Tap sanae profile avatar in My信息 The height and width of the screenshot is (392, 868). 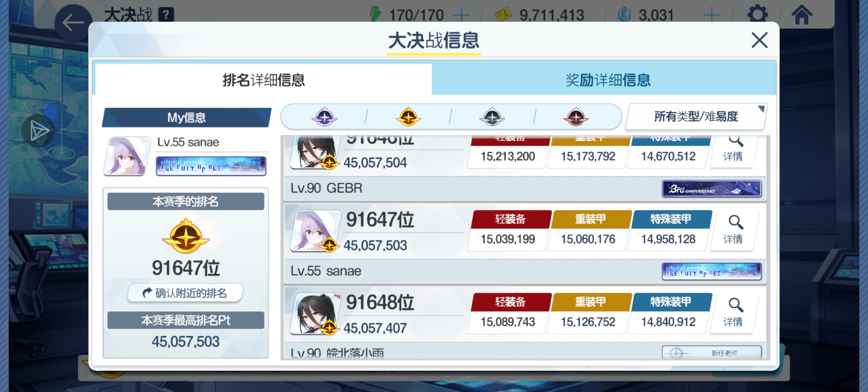point(127,156)
